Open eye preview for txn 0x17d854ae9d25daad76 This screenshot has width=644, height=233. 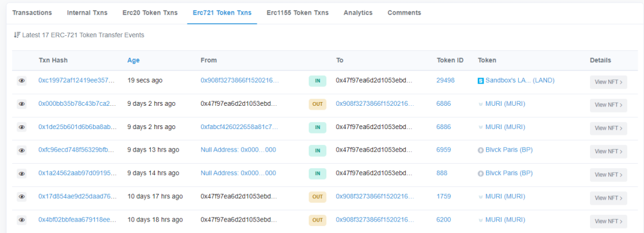pos(22,197)
